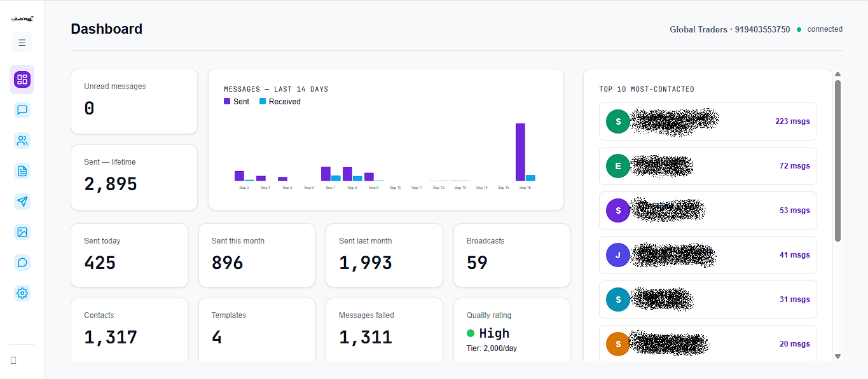This screenshot has width=868, height=379.
Task: Click the Sep 12 axis label
Action: pyautogui.click(x=439, y=188)
